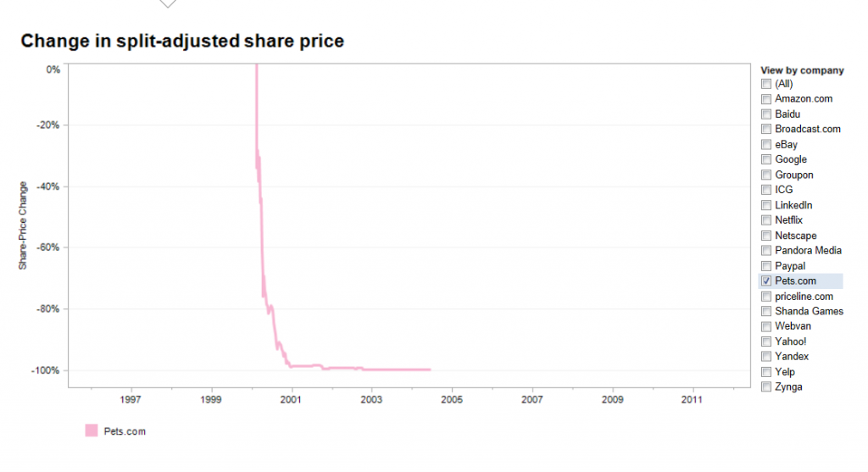868x472 pixels.
Task: Check the Zynga checkbox
Action: click(x=766, y=386)
